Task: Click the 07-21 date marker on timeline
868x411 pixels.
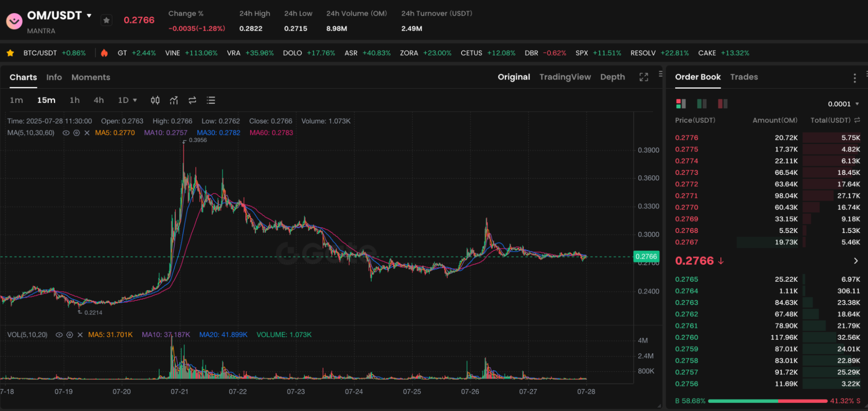Action: coord(179,391)
